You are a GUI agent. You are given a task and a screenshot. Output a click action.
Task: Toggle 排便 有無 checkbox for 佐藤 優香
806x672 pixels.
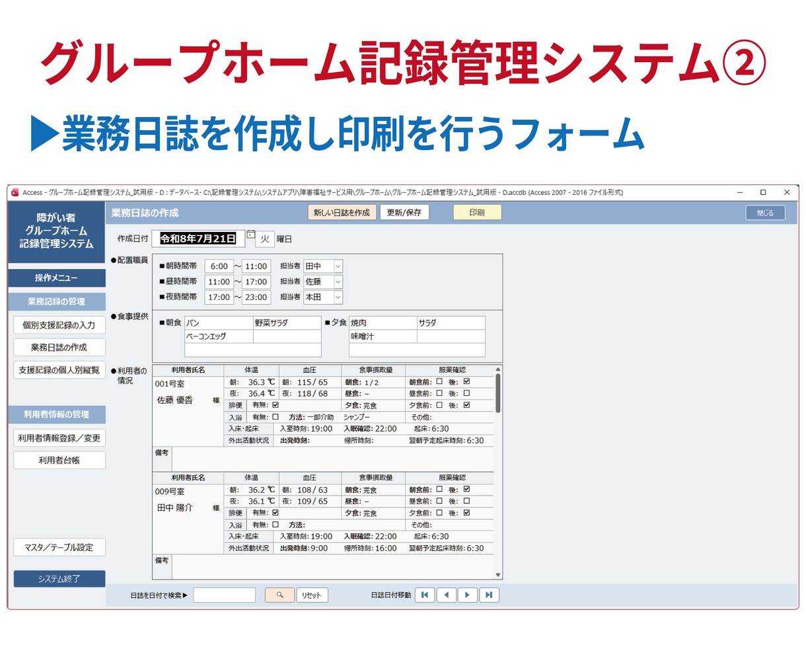coord(275,405)
